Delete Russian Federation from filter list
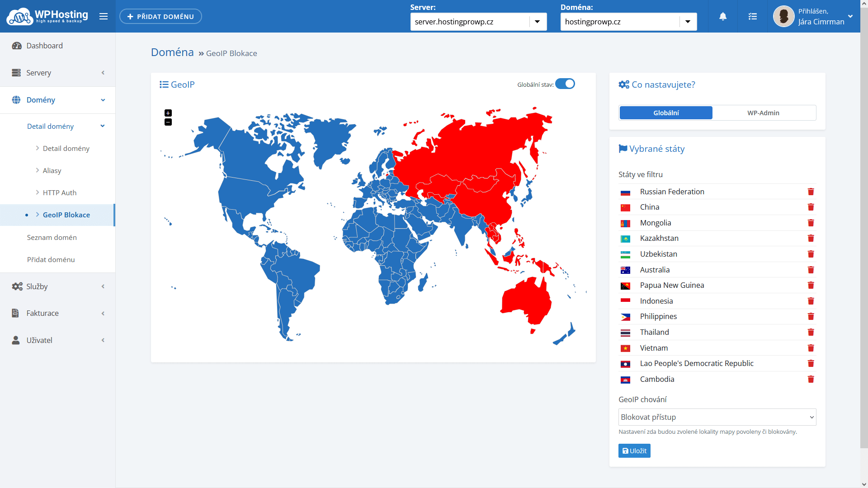 point(811,192)
